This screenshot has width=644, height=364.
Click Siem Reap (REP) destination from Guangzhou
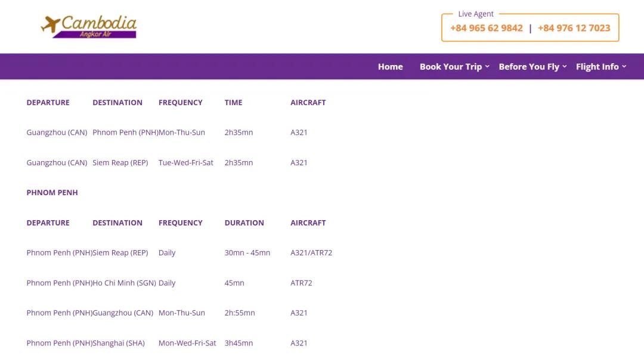coord(120,162)
